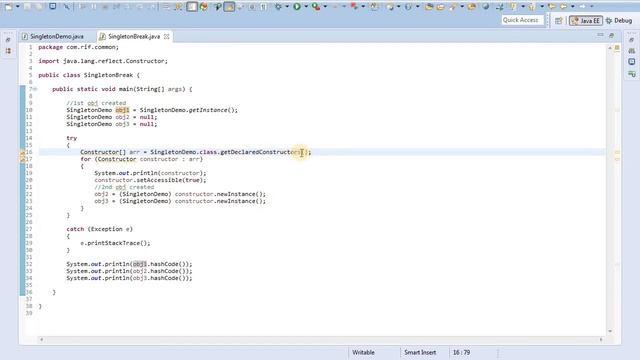Click the 16 : 79 cursor position

pyautogui.click(x=461, y=352)
